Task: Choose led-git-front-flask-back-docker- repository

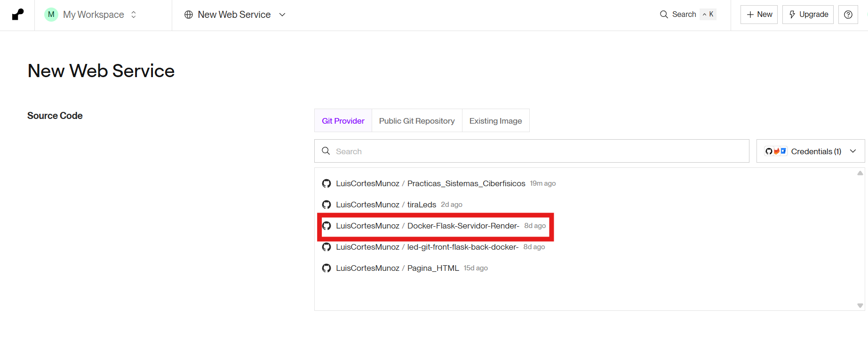Action: click(x=433, y=247)
